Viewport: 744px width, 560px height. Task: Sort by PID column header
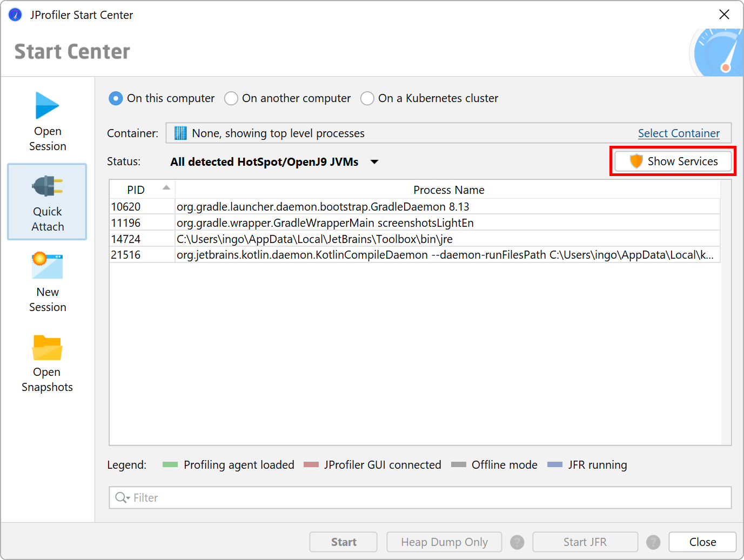[x=142, y=190]
